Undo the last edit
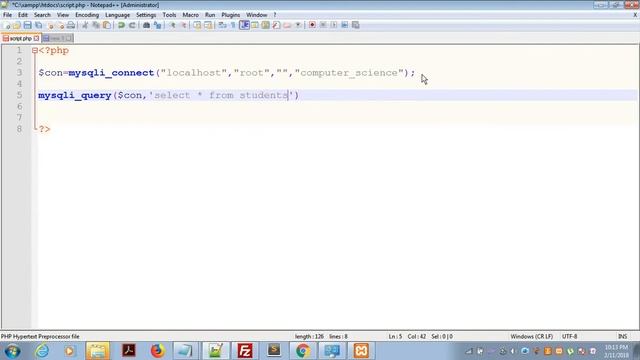640x360 pixels. click(121, 25)
